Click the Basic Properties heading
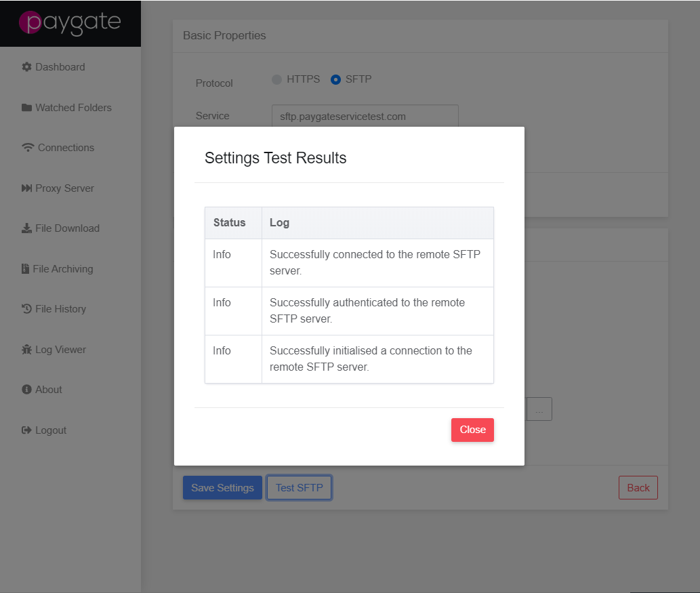Image resolution: width=700 pixels, height=593 pixels. [224, 35]
